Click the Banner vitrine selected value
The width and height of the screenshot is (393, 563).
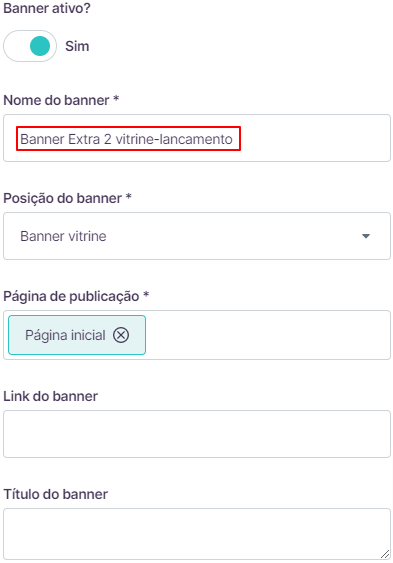[x=63, y=236]
